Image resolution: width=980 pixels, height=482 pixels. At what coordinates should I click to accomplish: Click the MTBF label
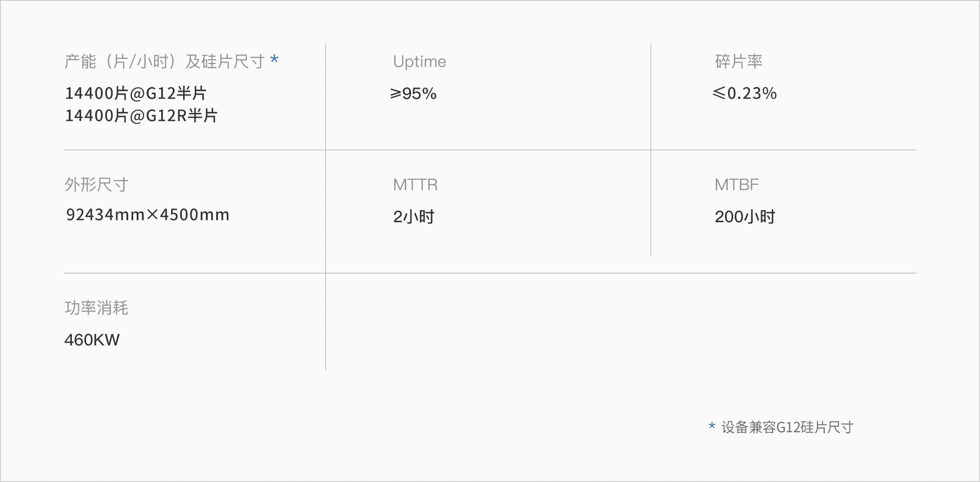pyautogui.click(x=737, y=184)
